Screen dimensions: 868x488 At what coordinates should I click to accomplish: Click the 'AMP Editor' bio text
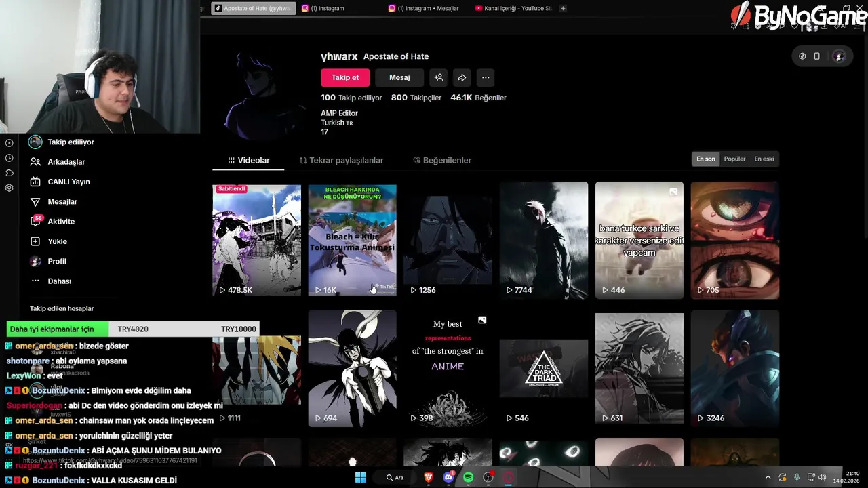tap(339, 113)
